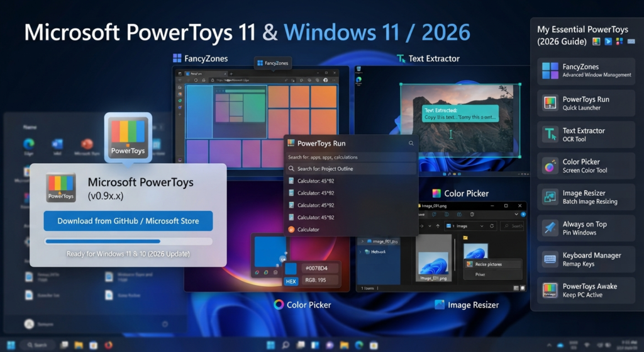The image size is (644, 352).
Task: Select the plain 'Calculator' result with orange icon
Action: [x=351, y=229]
